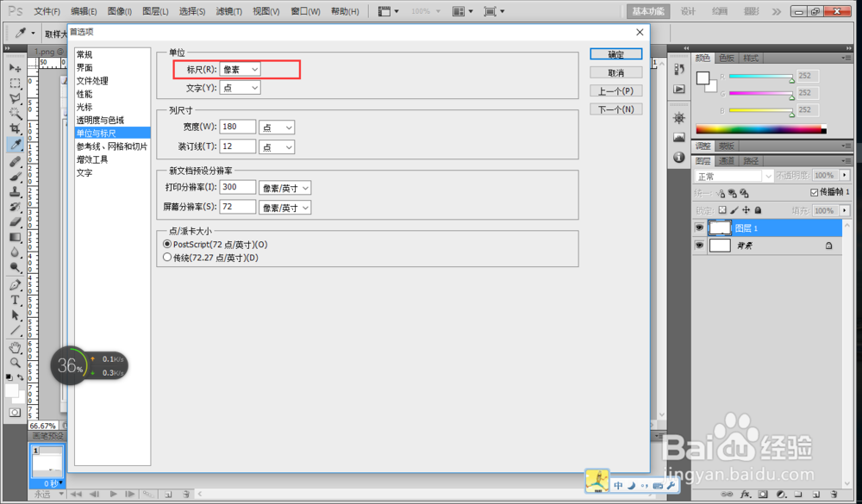Open the Navigator panel wheel icon

(x=679, y=118)
